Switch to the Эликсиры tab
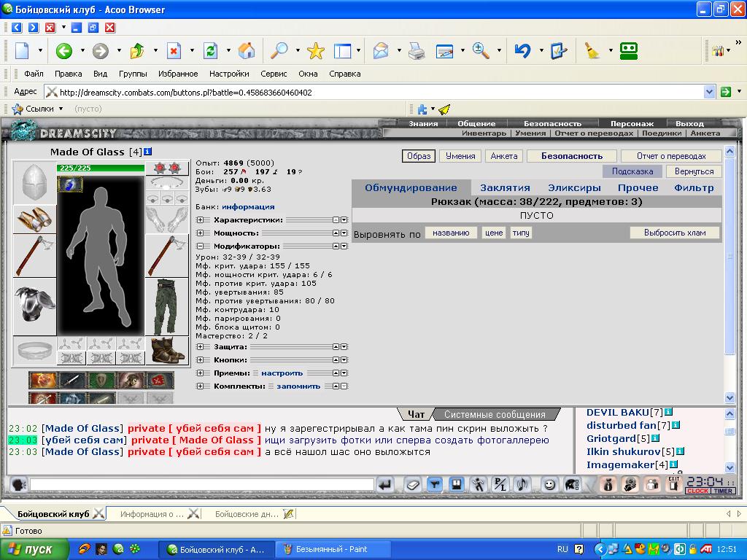Image resolution: width=747 pixels, height=560 pixels. coord(574,187)
